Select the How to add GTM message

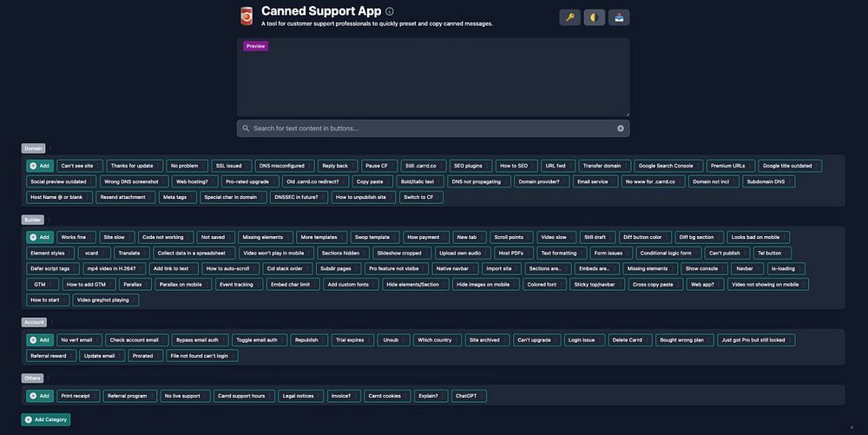coord(89,285)
